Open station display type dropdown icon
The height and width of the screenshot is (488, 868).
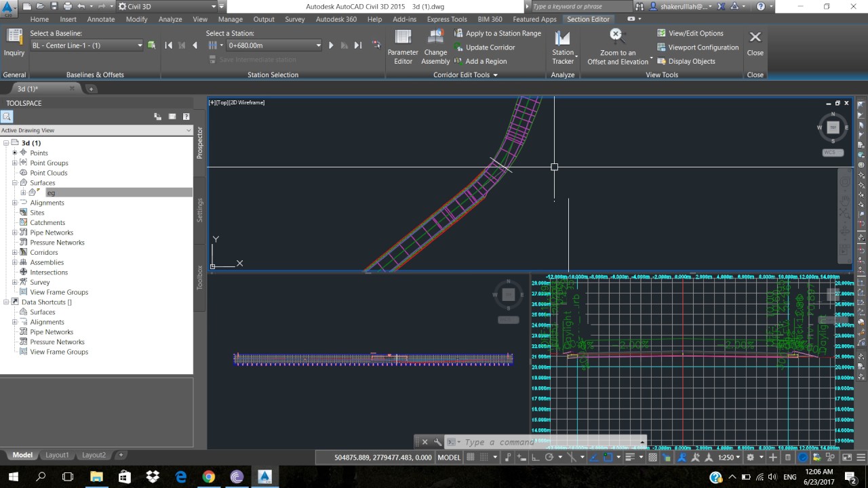point(214,45)
